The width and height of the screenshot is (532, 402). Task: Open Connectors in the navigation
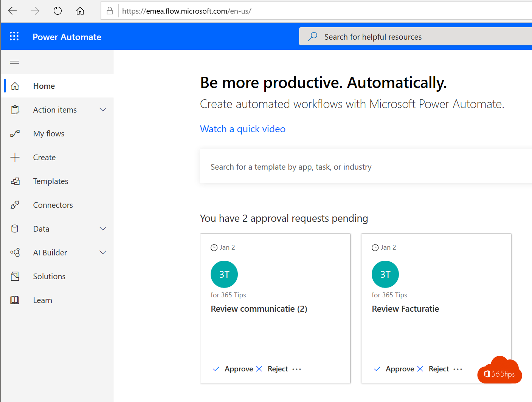pos(57,205)
